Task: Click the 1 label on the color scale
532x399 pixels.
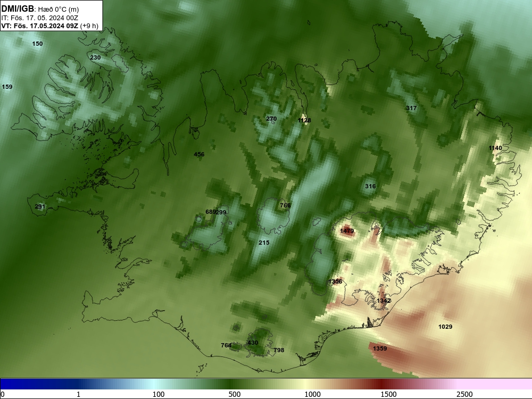Action: (78, 394)
